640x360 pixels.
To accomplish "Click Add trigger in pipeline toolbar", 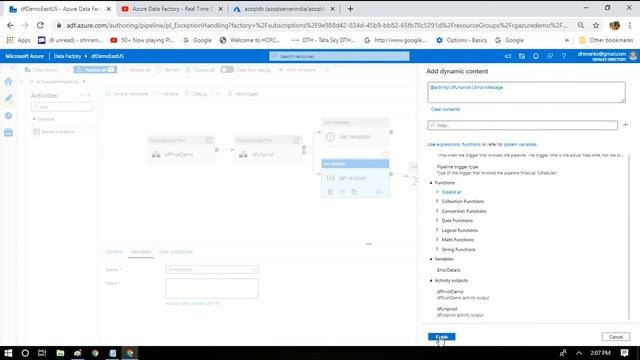I will pyautogui.click(x=243, y=94).
